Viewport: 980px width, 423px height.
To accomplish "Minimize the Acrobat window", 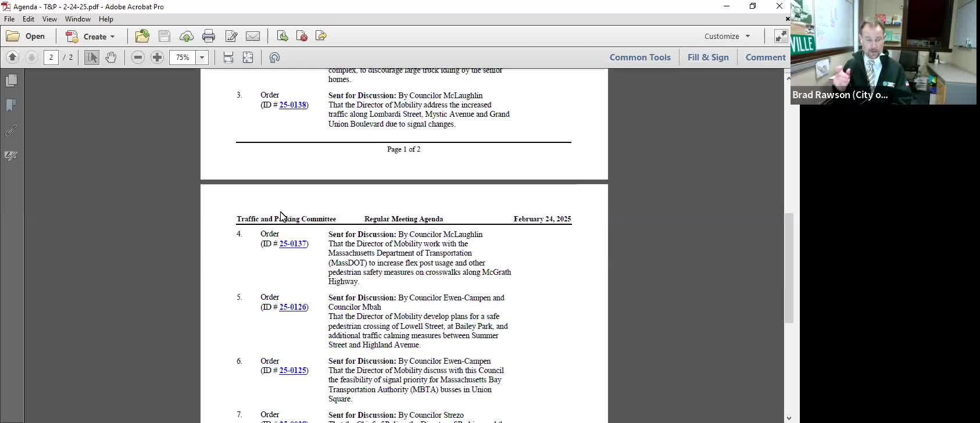I will click(727, 6).
